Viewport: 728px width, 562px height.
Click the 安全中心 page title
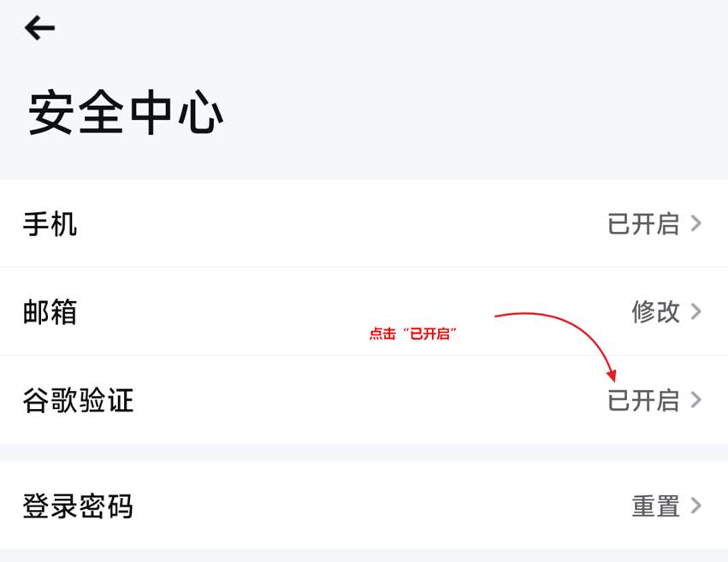click(127, 114)
